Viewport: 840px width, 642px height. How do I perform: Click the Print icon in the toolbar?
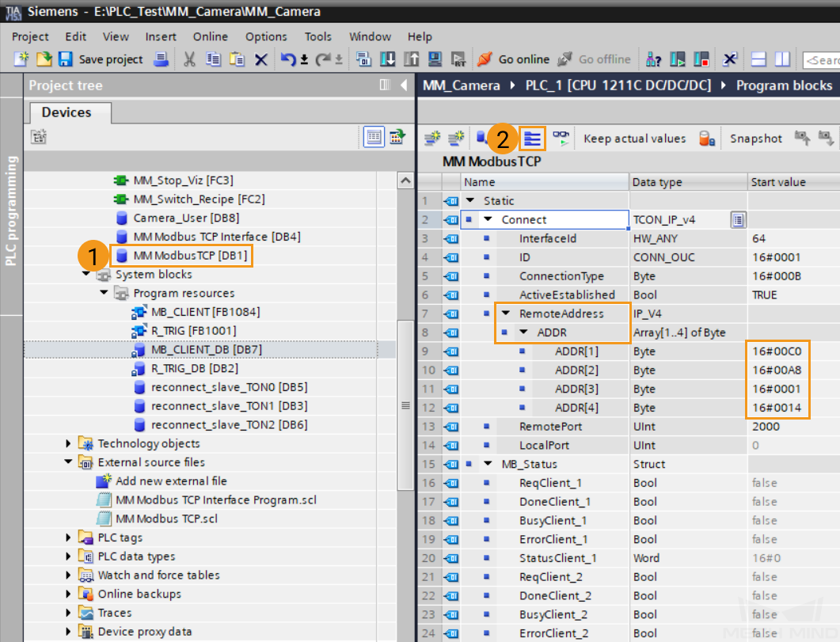click(161, 59)
